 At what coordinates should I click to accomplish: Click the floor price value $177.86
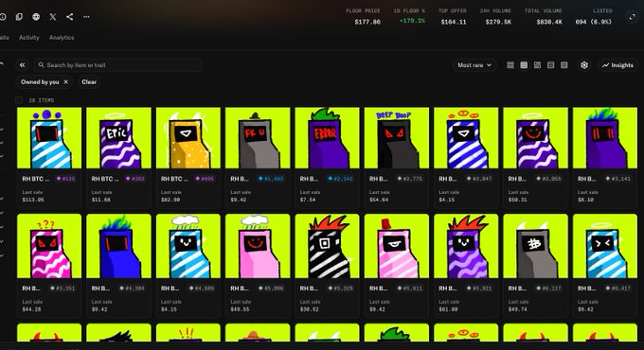(x=367, y=22)
